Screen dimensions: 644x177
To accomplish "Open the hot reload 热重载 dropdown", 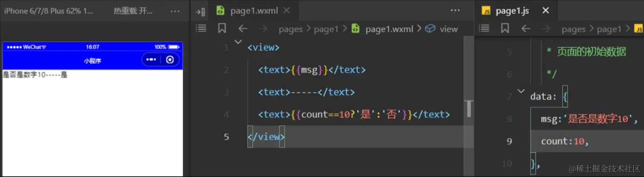I will coord(133,11).
